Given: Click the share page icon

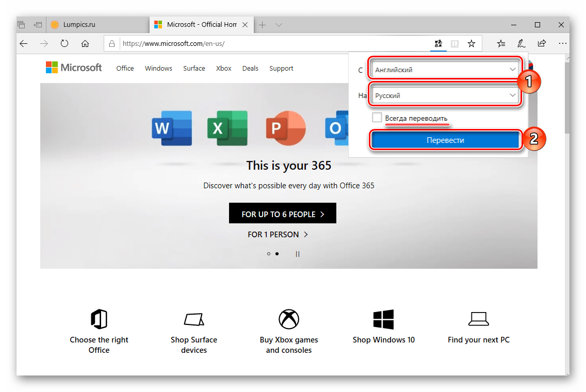Looking at the screenshot, I should pos(542,44).
